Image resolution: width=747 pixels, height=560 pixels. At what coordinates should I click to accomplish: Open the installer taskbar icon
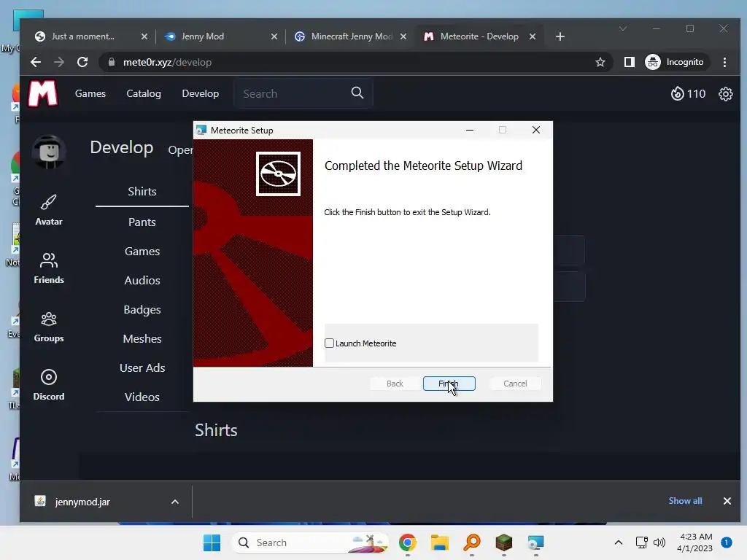click(536, 542)
